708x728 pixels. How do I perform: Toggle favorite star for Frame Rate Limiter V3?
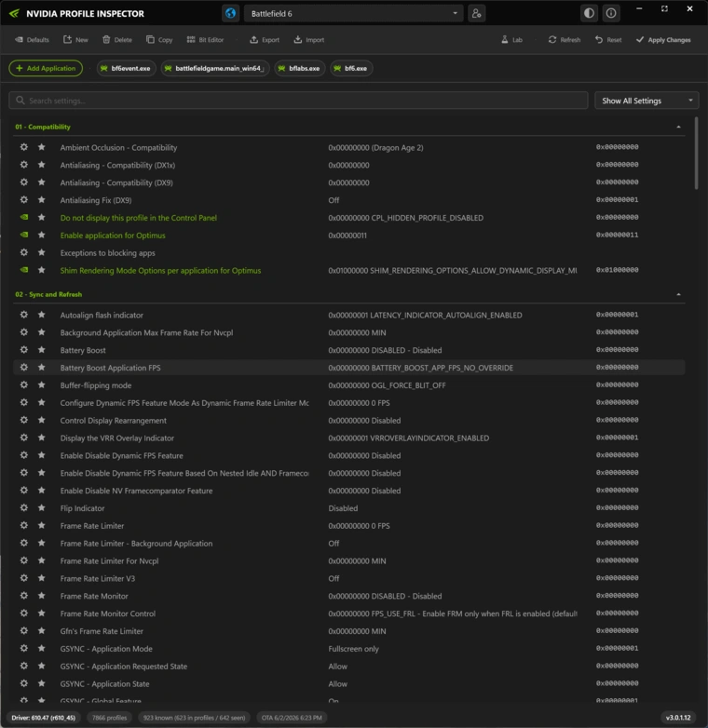pyautogui.click(x=41, y=578)
